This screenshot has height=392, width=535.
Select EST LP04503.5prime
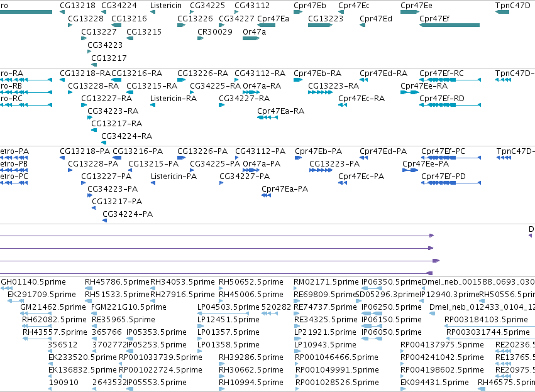(228, 307)
